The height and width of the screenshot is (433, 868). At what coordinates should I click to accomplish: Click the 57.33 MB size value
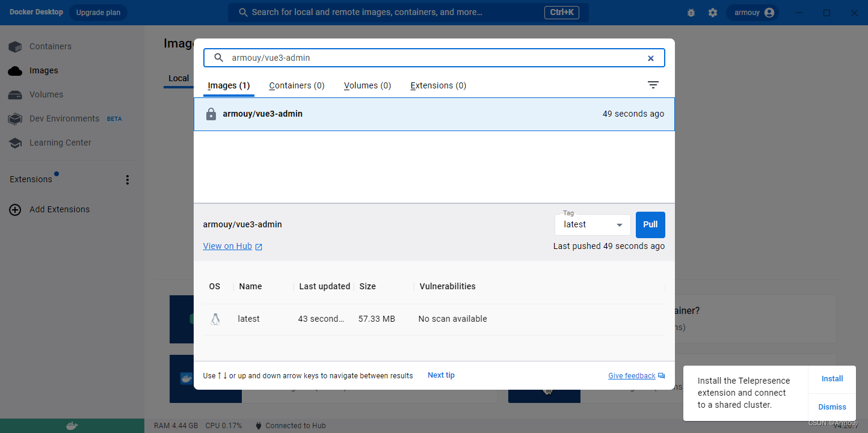[377, 319]
